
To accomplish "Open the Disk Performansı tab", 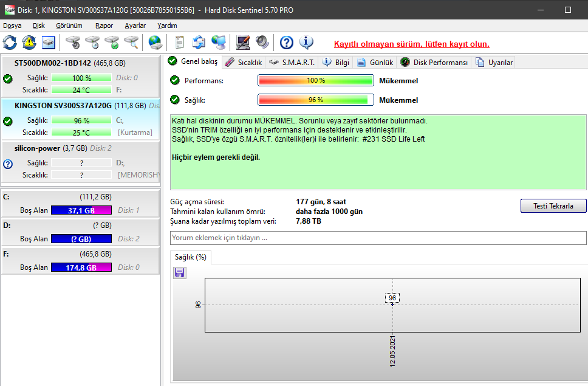I will [434, 62].
